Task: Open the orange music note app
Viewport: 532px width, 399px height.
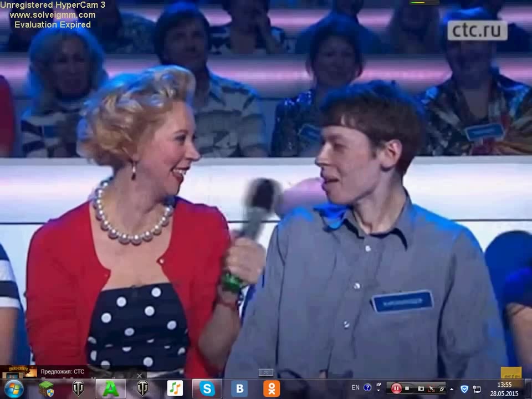Action: point(175,388)
